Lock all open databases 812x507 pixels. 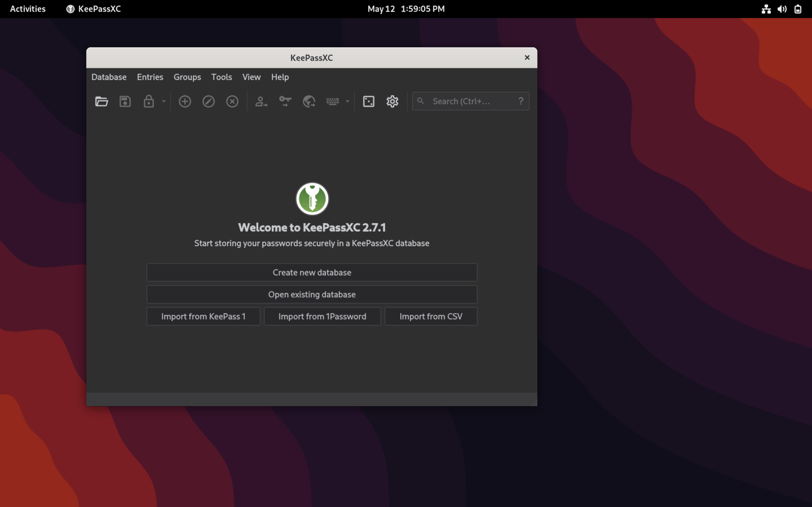(x=149, y=101)
